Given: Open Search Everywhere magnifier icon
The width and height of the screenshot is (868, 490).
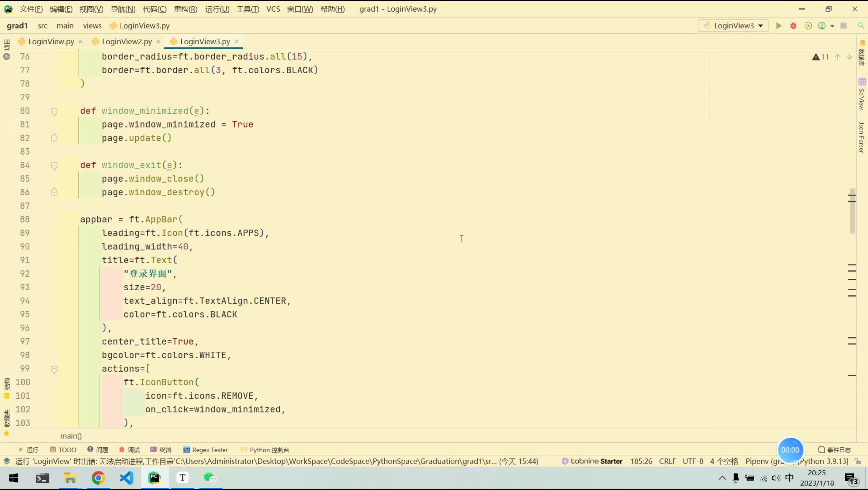Looking at the screenshot, I should 861,26.
